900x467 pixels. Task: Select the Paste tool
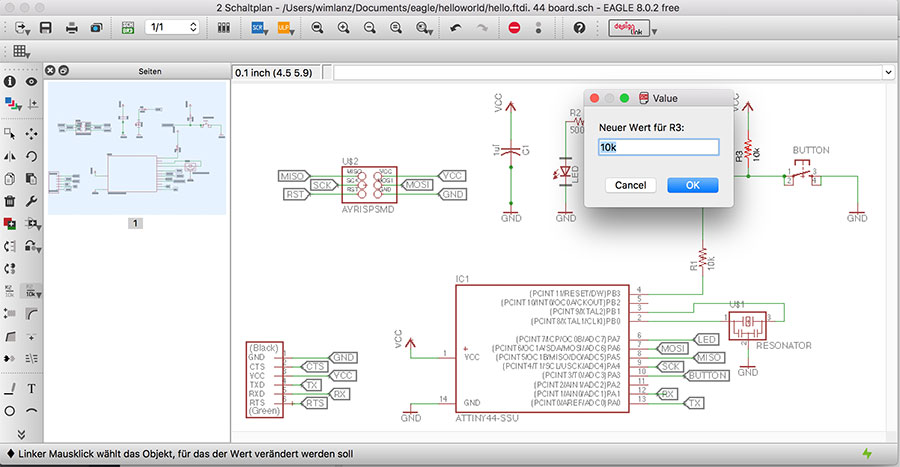[32, 179]
